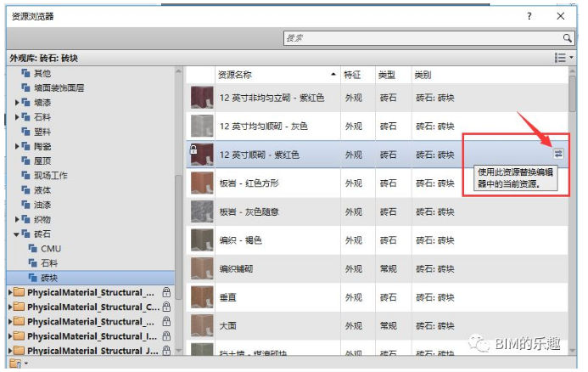
Task: Click the search magnifier icon
Action: coord(568,38)
